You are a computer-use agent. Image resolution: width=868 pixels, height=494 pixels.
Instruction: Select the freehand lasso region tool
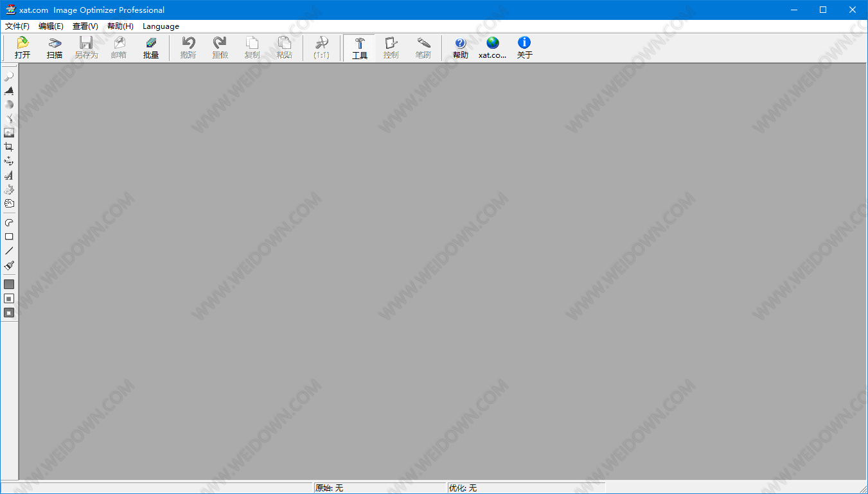[9, 223]
